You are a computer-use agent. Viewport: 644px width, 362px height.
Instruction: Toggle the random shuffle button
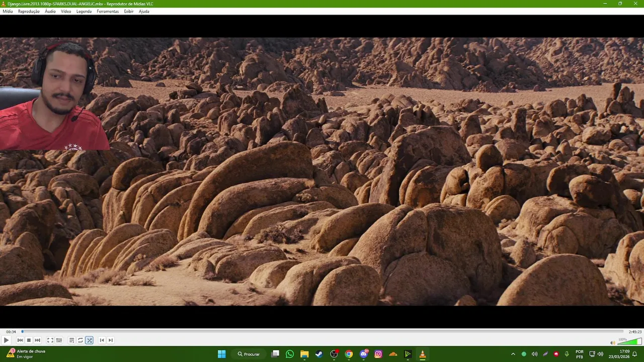coord(89,340)
